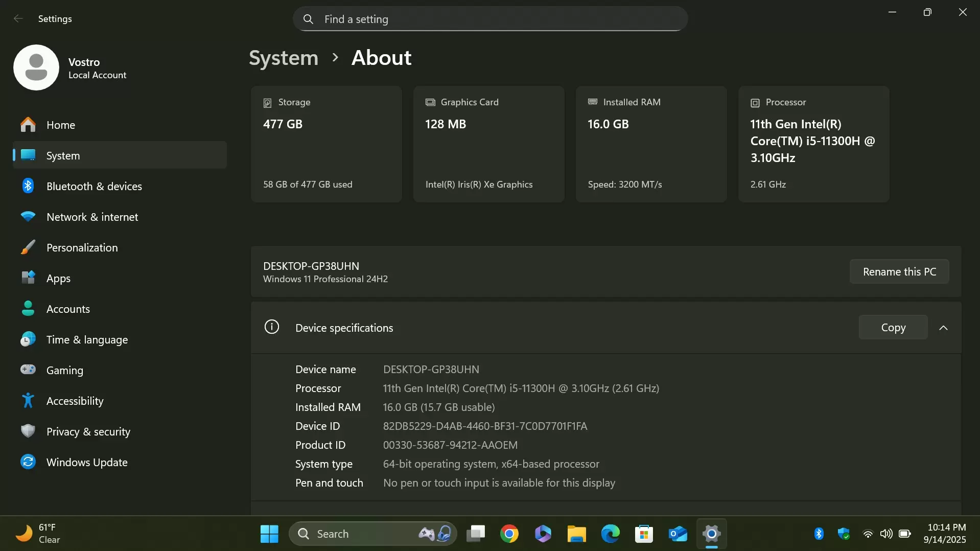The width and height of the screenshot is (980, 551).
Task: Open Bluetooth & devices settings
Action: (x=94, y=186)
